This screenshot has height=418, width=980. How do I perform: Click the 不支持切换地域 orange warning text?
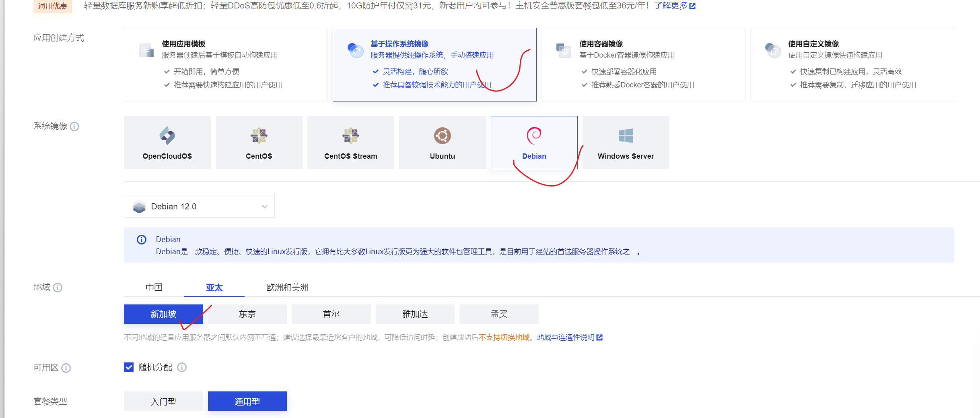pyautogui.click(x=504, y=337)
